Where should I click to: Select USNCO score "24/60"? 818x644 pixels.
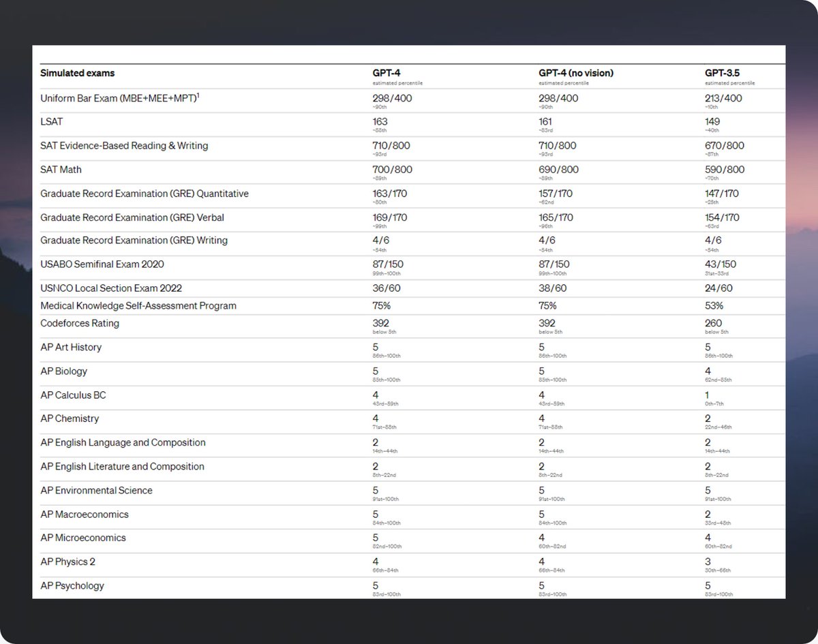coord(718,288)
